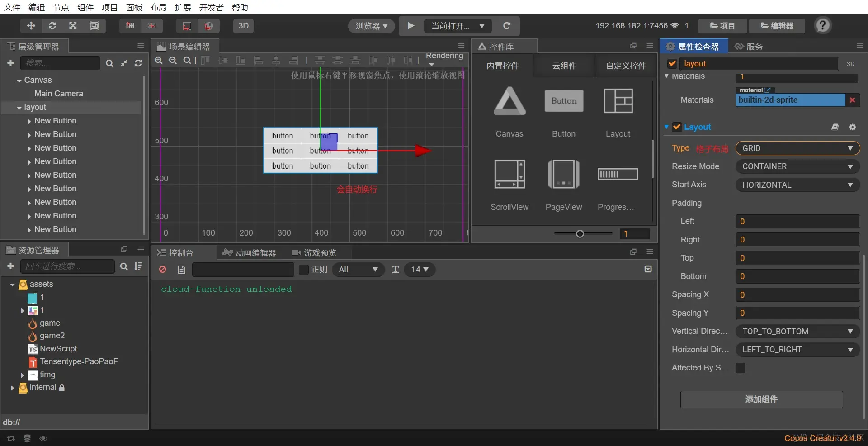Viewport: 868px width, 446px height.
Task: Adjust the widget library zoom slider
Action: tap(580, 234)
